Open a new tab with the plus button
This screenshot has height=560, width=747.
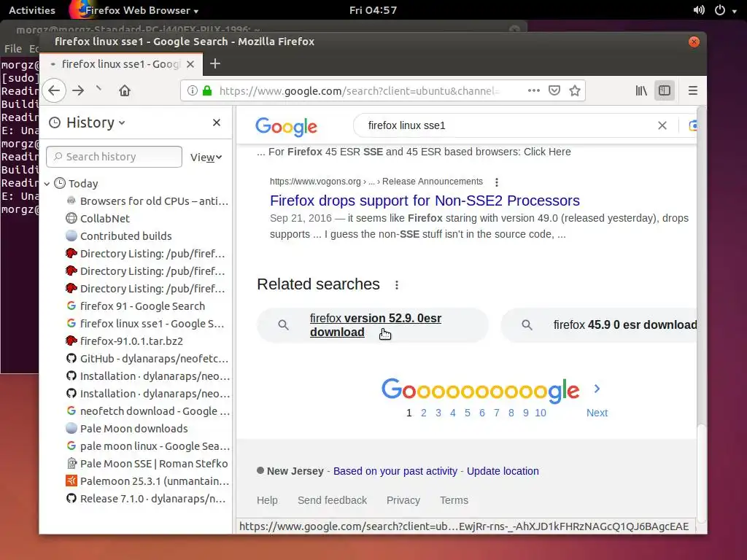click(215, 63)
